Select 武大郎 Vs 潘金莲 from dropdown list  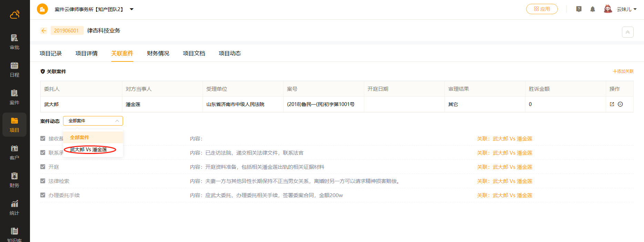[89, 149]
